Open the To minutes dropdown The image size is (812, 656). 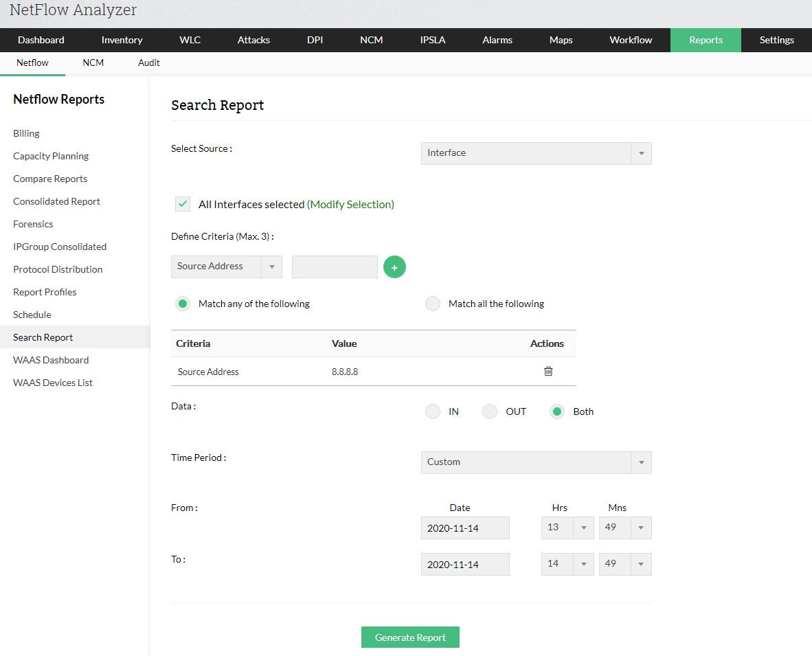625,564
